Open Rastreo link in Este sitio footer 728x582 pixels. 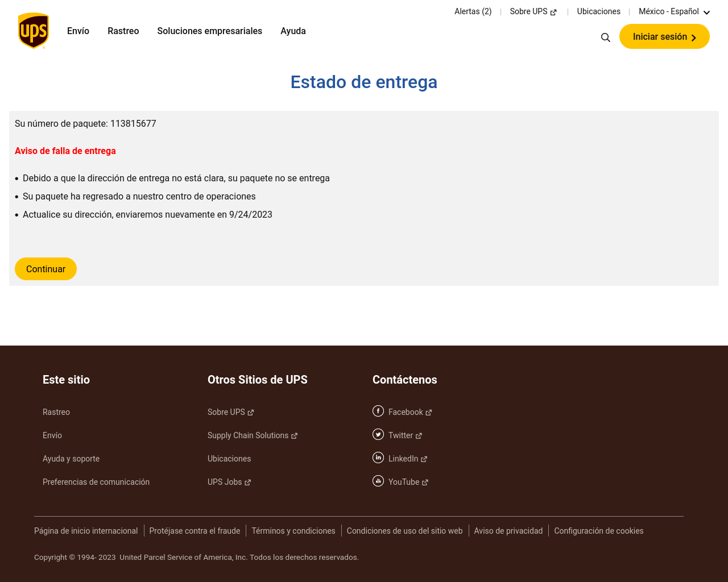56,412
